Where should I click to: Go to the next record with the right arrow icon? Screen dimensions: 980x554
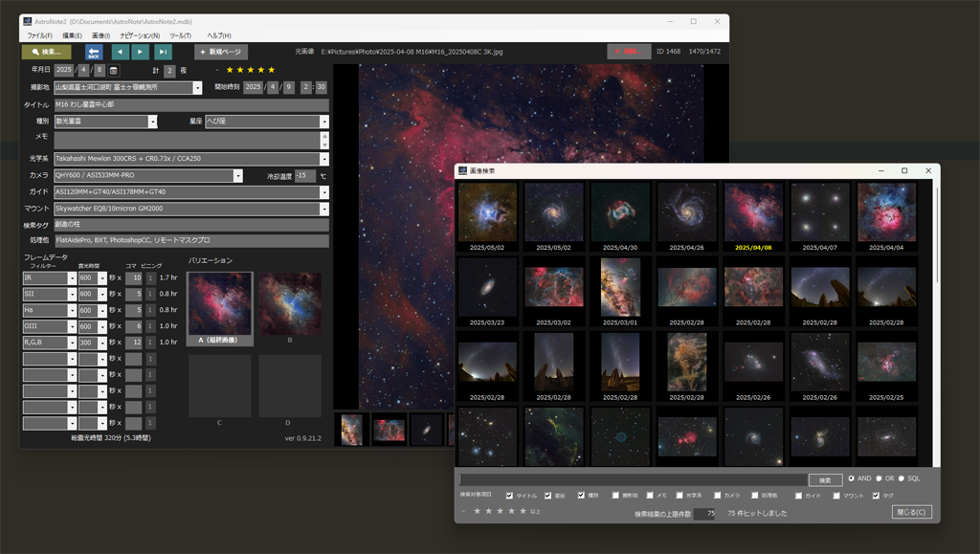[x=140, y=52]
